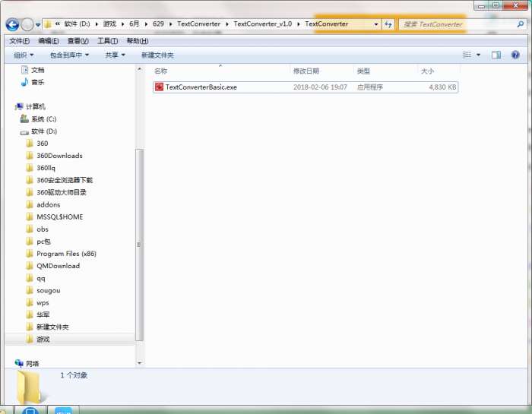The width and height of the screenshot is (532, 414).
Task: Expand arrow after 629 in breadcrumb
Action: point(170,24)
